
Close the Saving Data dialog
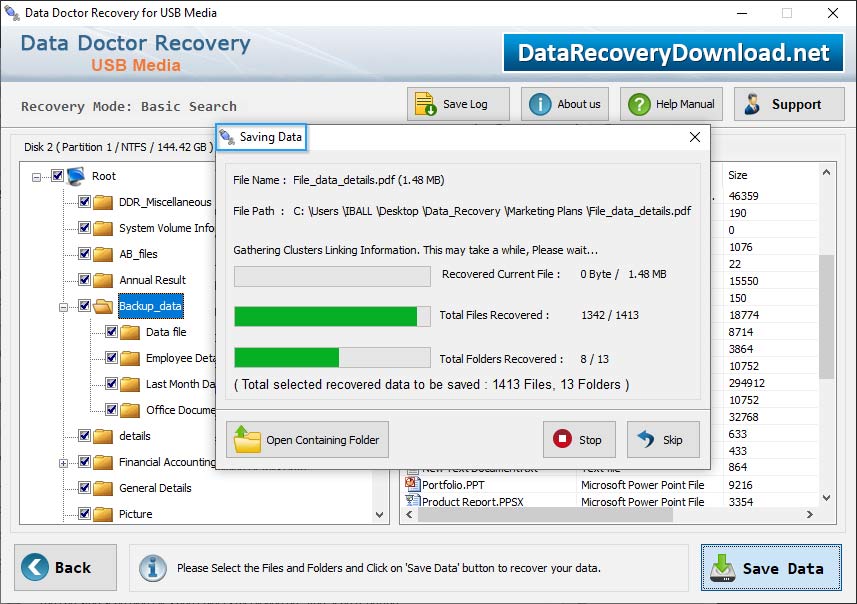point(695,137)
